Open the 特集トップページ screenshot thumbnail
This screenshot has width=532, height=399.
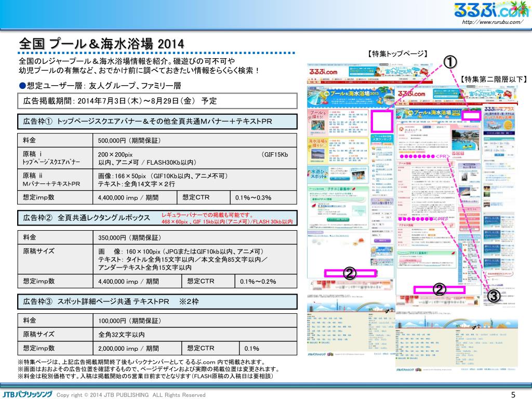(x=351, y=209)
